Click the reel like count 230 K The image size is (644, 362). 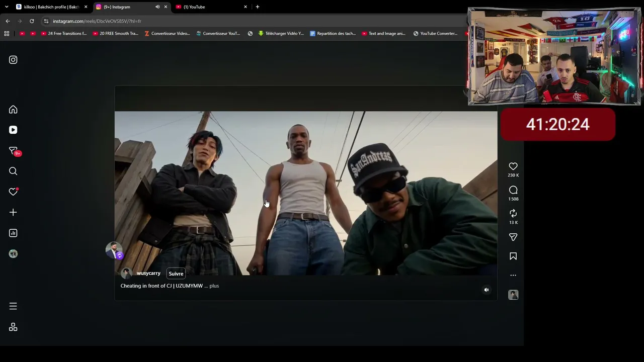(x=513, y=175)
